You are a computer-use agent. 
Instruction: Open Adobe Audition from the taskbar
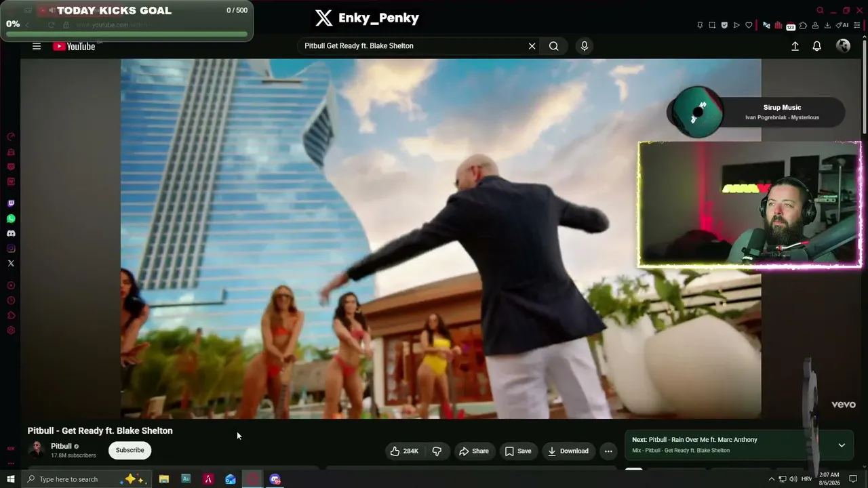tap(186, 479)
